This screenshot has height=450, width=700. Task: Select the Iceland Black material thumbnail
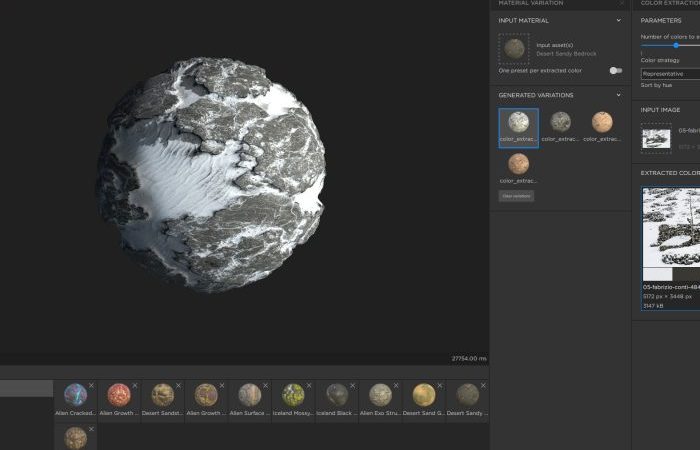click(337, 395)
